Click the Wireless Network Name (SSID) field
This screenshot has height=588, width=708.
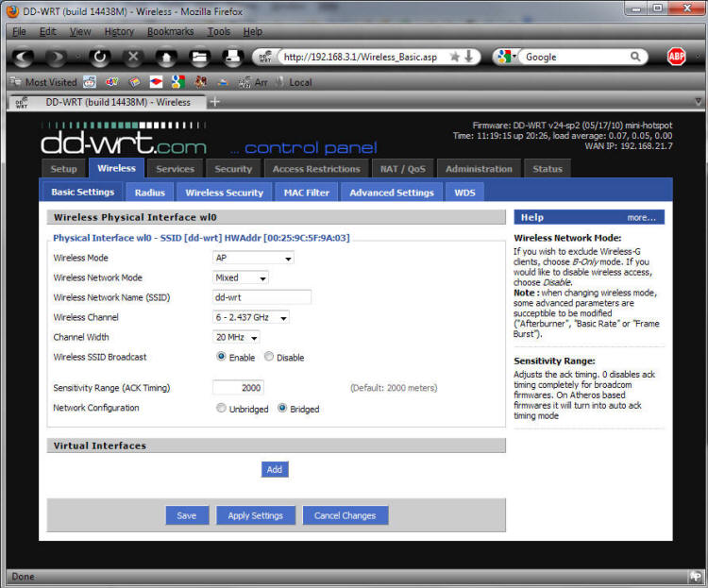pyautogui.click(x=261, y=297)
